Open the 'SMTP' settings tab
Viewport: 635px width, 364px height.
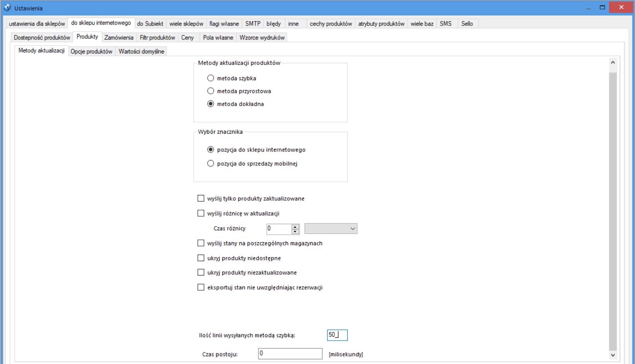click(253, 24)
